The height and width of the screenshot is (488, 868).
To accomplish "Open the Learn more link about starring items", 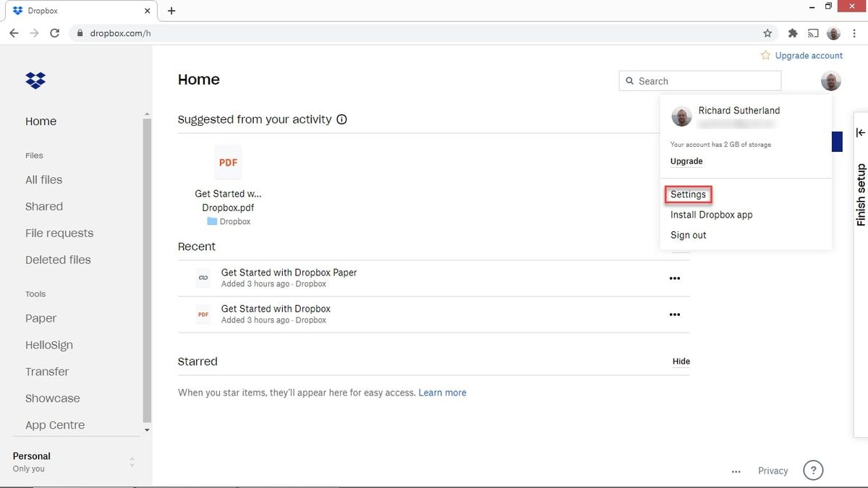I will 443,392.
